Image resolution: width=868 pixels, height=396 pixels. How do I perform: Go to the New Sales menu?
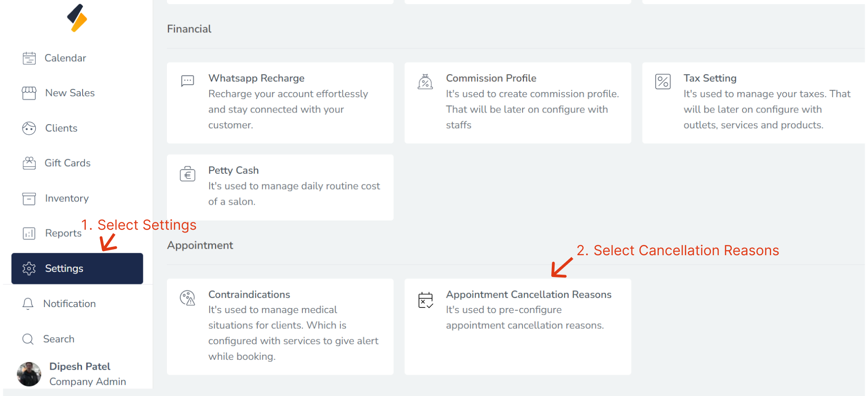tap(70, 93)
